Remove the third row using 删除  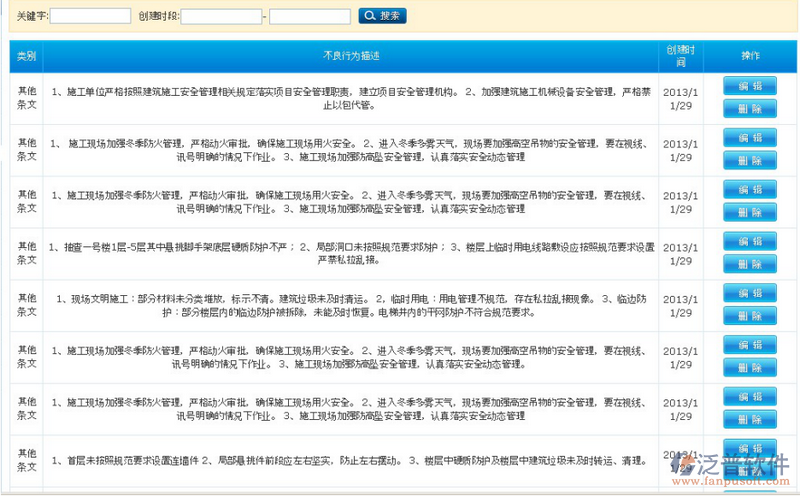point(749,212)
